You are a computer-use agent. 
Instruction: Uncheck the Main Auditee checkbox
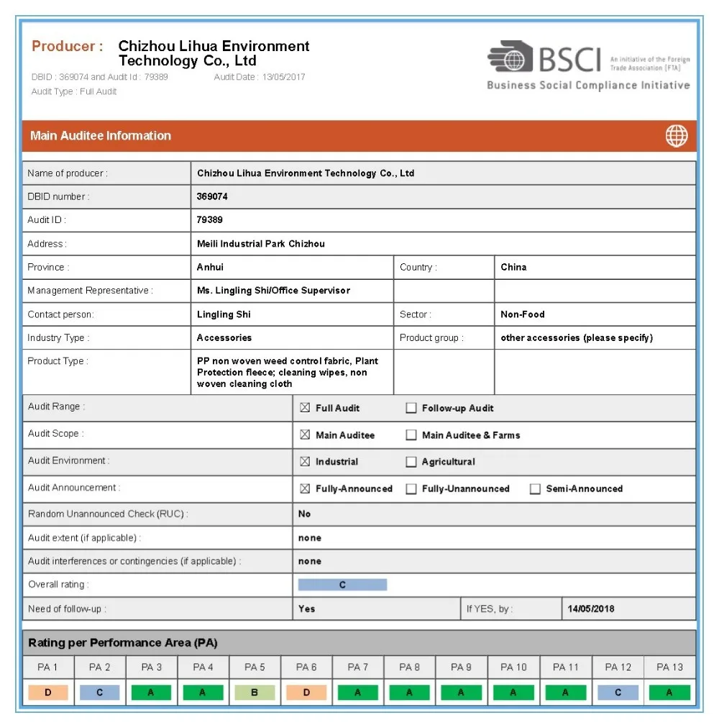click(x=305, y=434)
